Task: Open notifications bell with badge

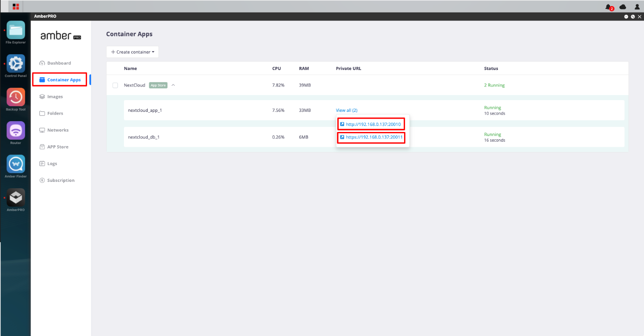Action: 609,7
